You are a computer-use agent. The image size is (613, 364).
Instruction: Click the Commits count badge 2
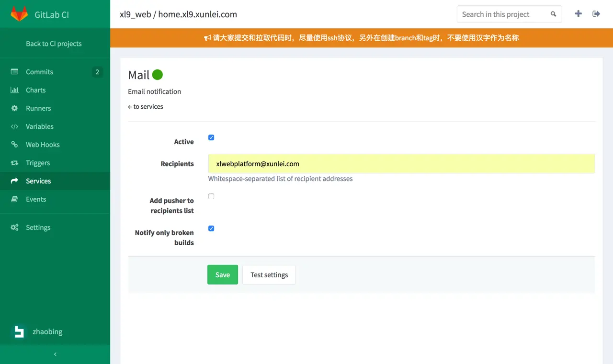pos(97,72)
